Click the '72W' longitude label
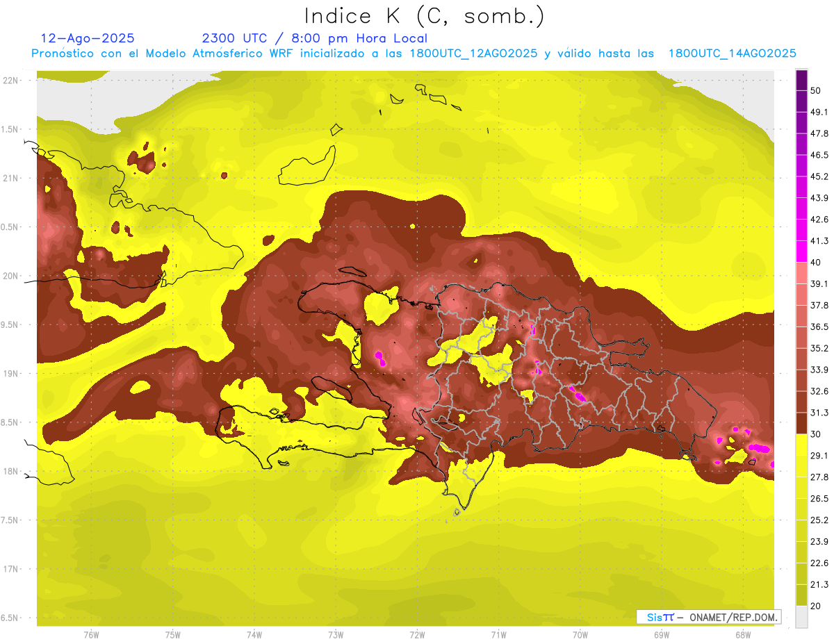The height and width of the screenshot is (644, 834). click(x=417, y=635)
